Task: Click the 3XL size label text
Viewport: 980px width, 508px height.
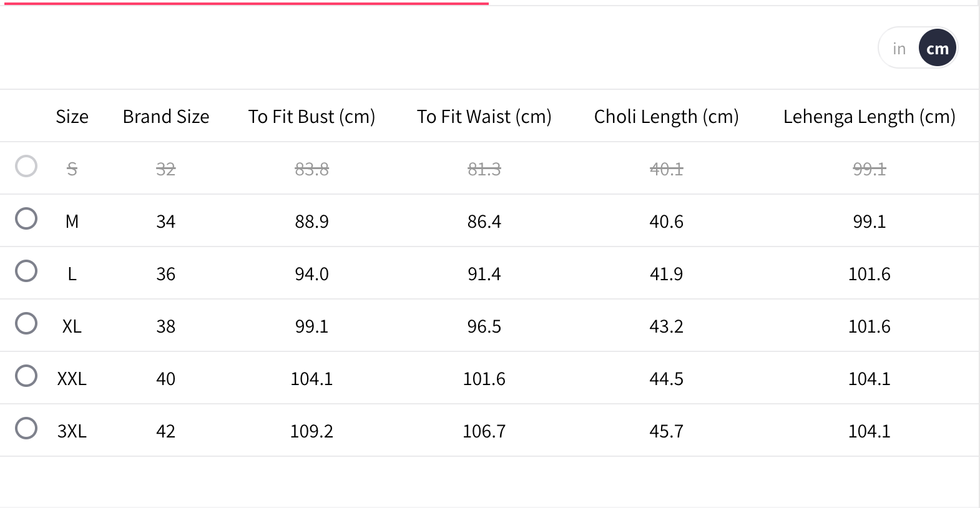Action: point(72,431)
